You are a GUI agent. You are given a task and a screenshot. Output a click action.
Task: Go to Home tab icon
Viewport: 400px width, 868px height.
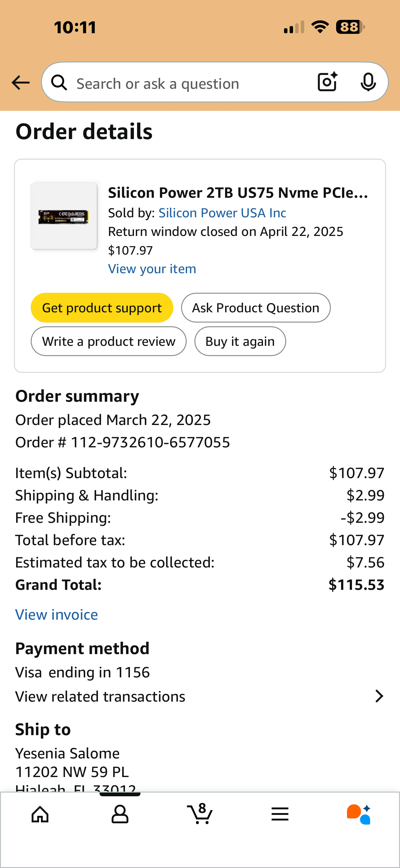(x=40, y=814)
